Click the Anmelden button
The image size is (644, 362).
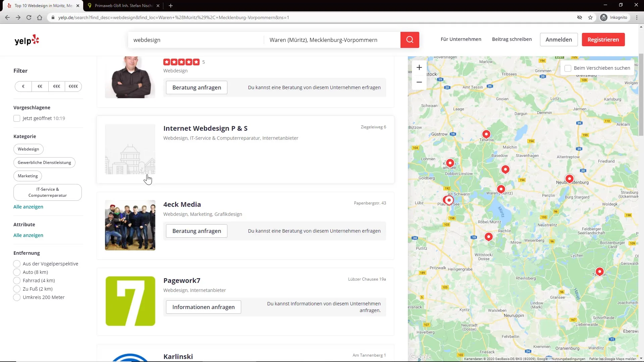559,40
